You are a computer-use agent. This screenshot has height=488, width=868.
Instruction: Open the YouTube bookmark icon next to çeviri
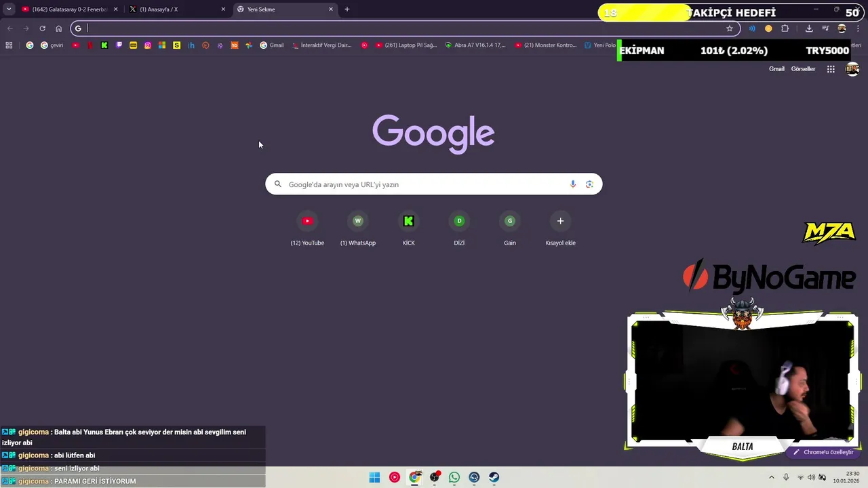point(75,45)
